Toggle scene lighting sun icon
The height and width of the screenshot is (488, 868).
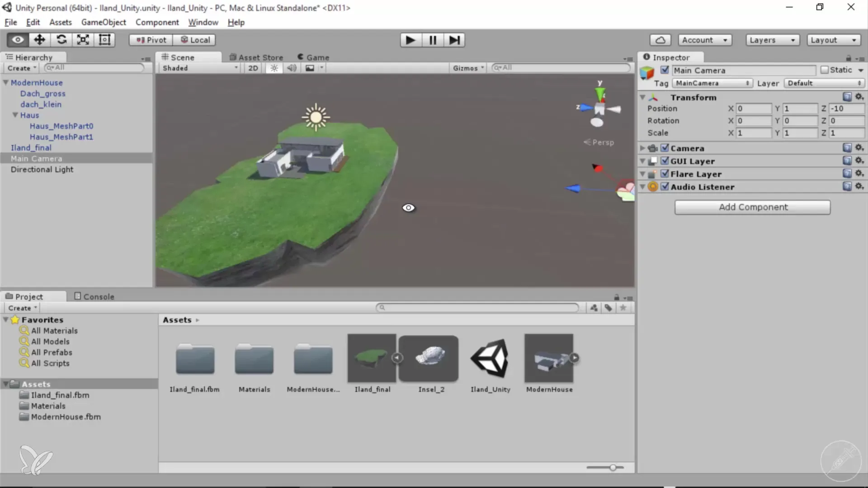click(274, 68)
